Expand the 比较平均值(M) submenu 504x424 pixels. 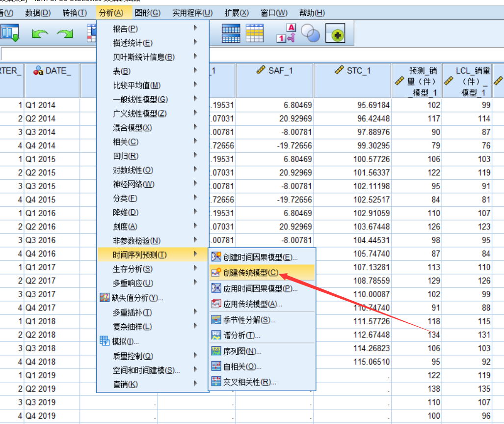153,85
